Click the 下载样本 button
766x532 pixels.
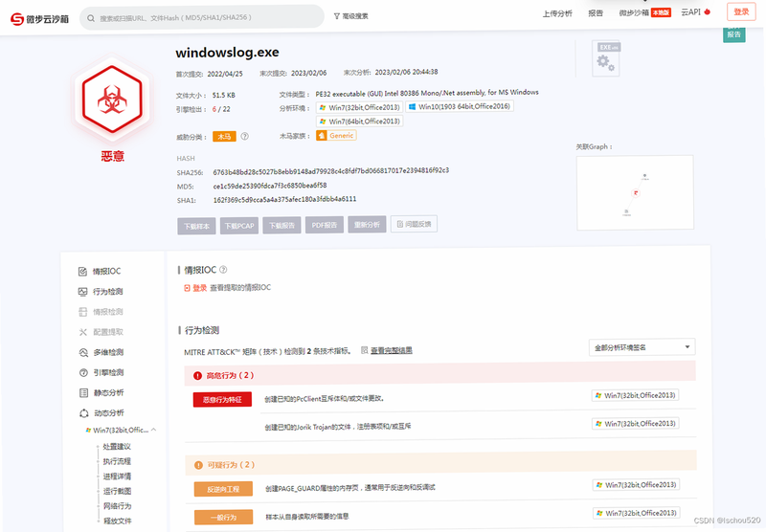pyautogui.click(x=196, y=226)
